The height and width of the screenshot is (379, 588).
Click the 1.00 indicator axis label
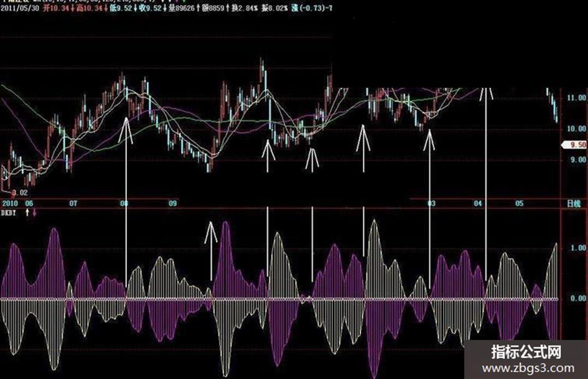tap(578, 248)
